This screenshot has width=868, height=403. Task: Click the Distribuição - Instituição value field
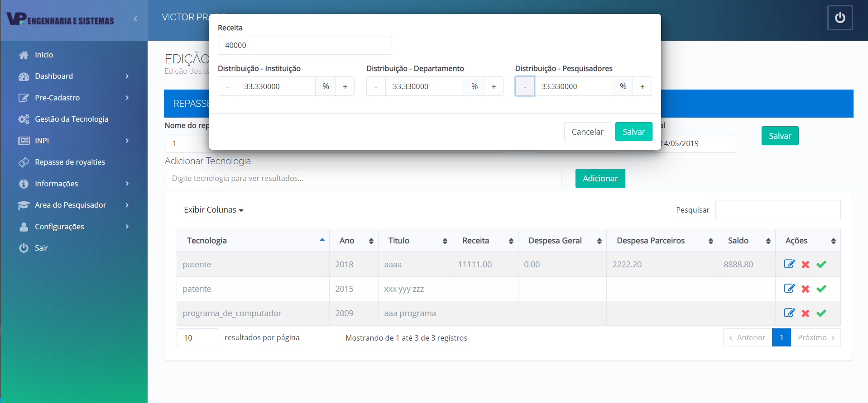[x=276, y=86]
